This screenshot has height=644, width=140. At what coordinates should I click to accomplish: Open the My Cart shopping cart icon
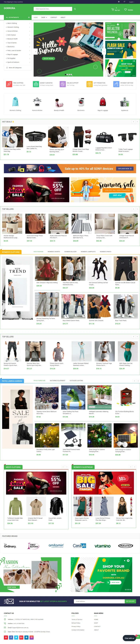113,9
